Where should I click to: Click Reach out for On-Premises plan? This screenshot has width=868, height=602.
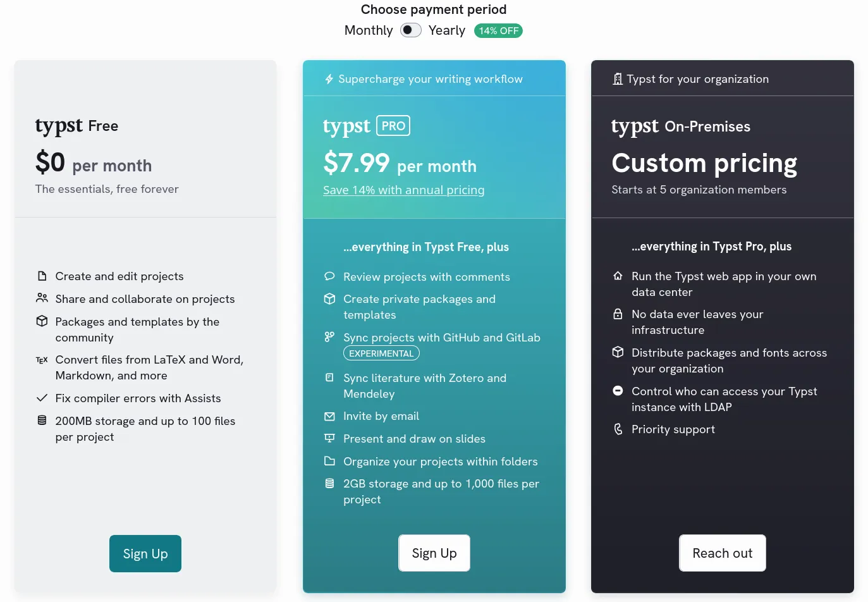[x=723, y=553]
